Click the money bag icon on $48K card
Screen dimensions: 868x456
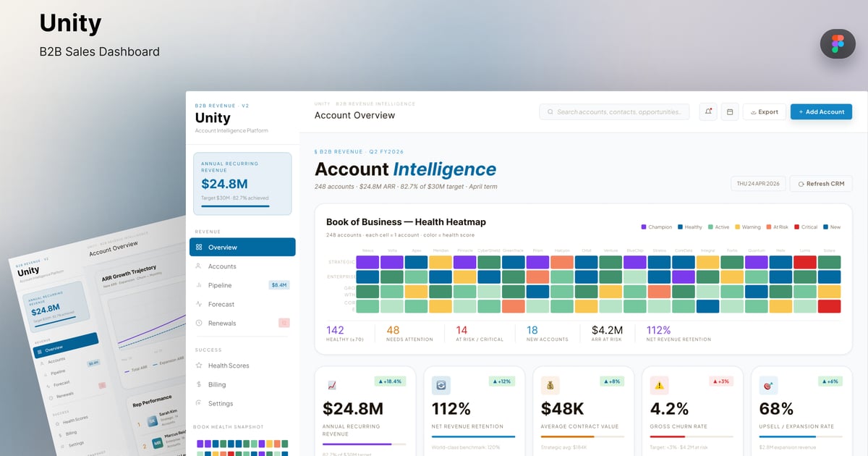pyautogui.click(x=550, y=385)
